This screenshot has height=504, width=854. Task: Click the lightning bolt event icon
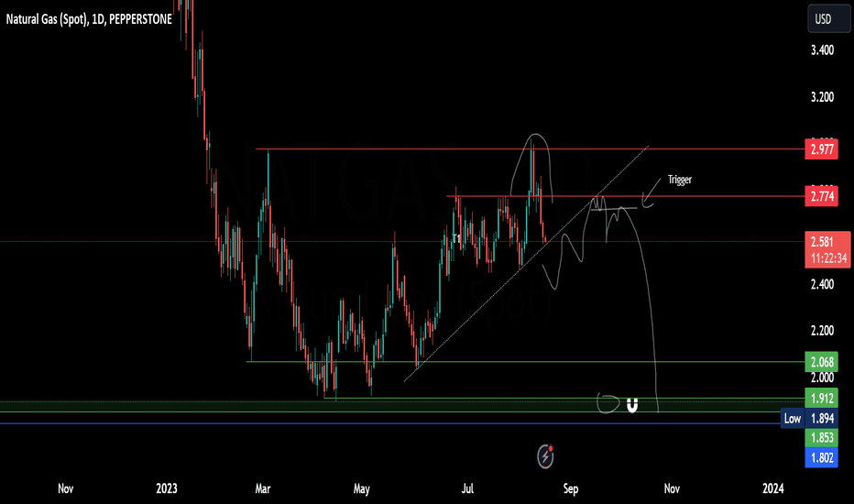coord(545,456)
